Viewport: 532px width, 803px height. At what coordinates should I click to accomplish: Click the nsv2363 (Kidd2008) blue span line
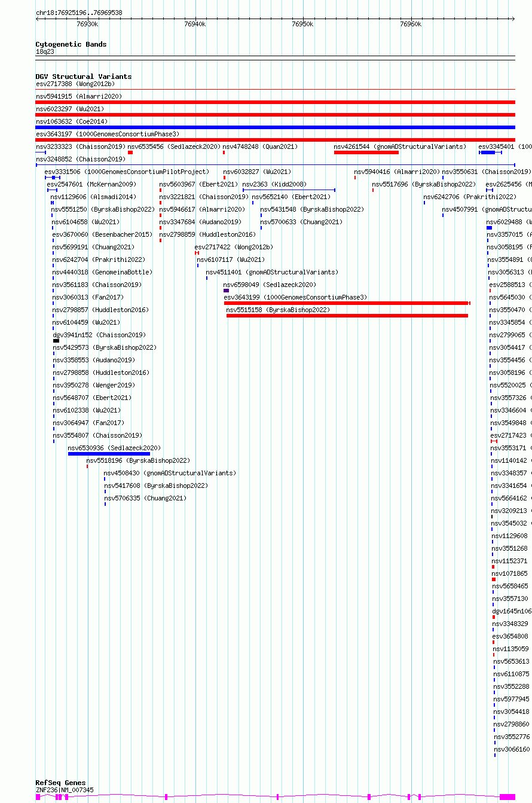289,190
